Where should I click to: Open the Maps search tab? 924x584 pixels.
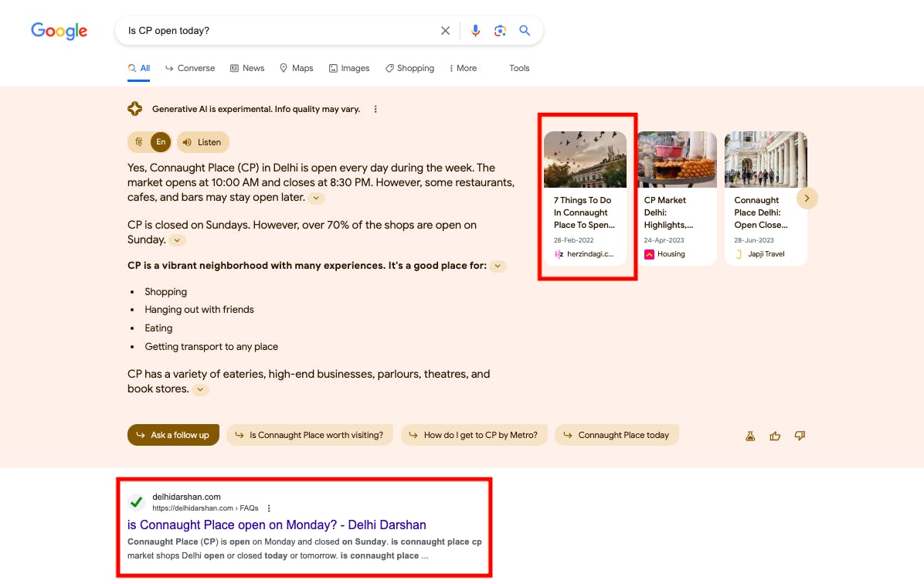296,68
